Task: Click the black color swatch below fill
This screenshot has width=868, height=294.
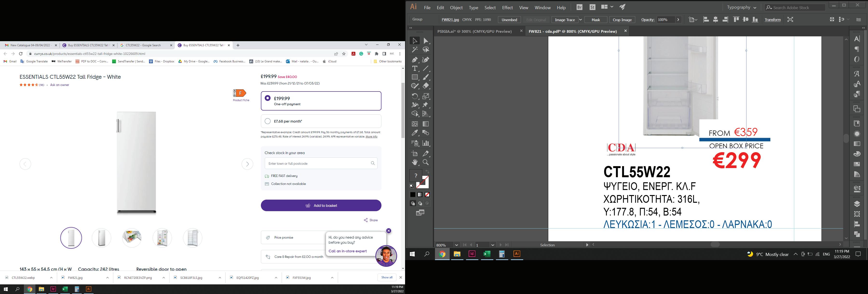Action: pyautogui.click(x=413, y=195)
